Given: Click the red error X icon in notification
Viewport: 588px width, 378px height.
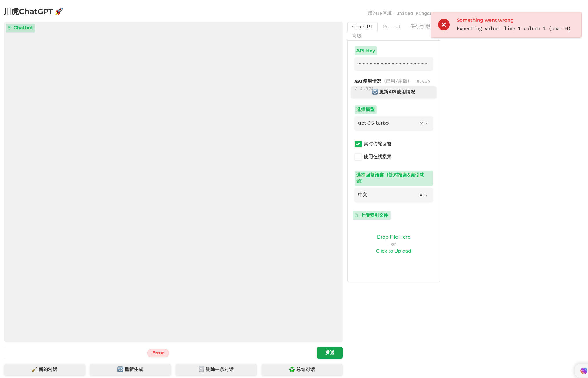Looking at the screenshot, I should (444, 25).
